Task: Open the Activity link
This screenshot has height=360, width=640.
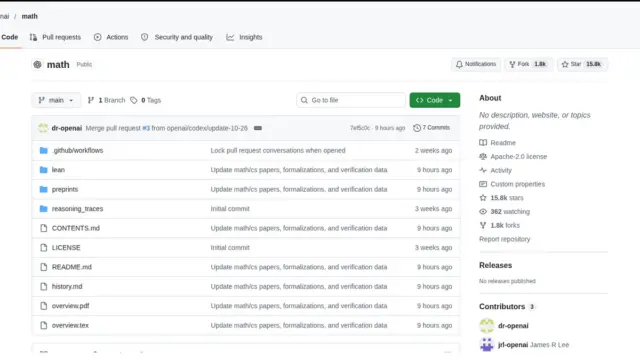Action: [501, 170]
